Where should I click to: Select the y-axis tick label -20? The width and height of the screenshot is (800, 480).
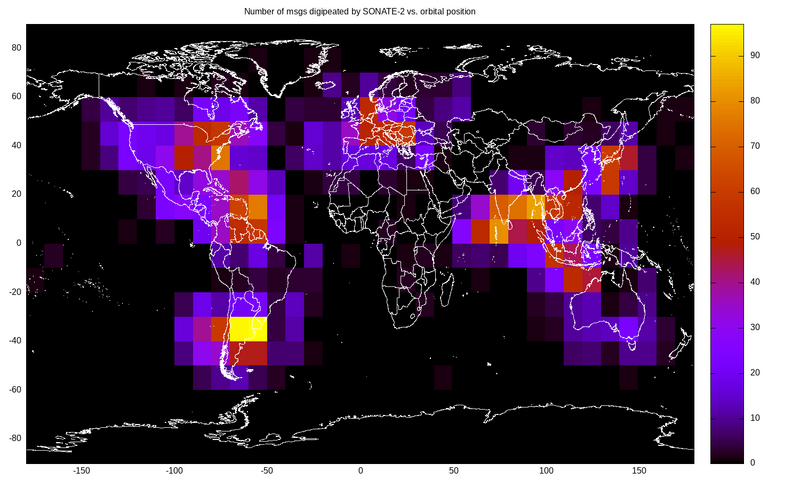coord(12,291)
